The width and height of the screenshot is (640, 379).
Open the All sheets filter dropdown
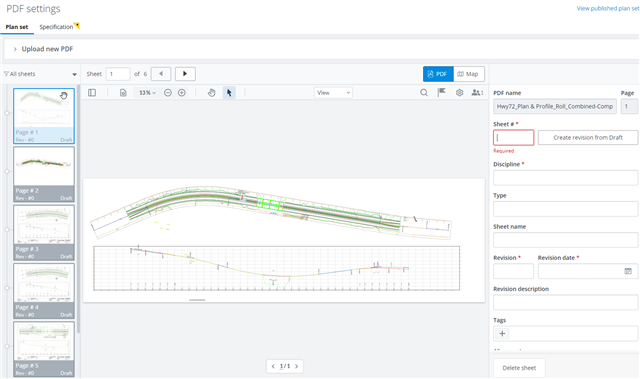[40, 74]
